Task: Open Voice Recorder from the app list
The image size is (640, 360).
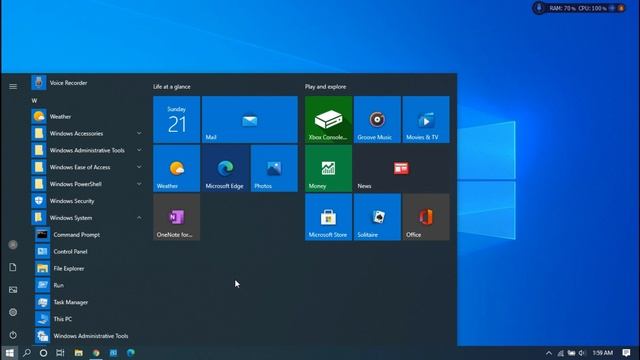Action: [x=87, y=83]
